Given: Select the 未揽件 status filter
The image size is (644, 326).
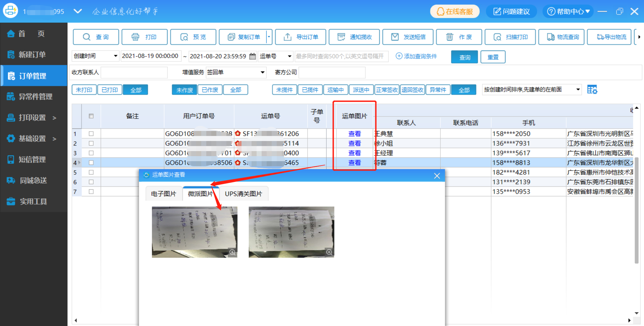Looking at the screenshot, I should [284, 90].
